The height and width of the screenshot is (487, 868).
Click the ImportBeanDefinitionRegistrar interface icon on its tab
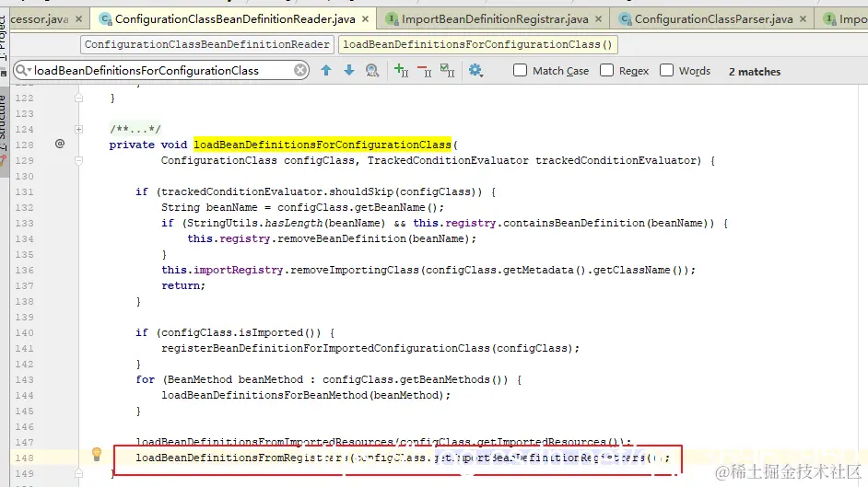pos(392,19)
